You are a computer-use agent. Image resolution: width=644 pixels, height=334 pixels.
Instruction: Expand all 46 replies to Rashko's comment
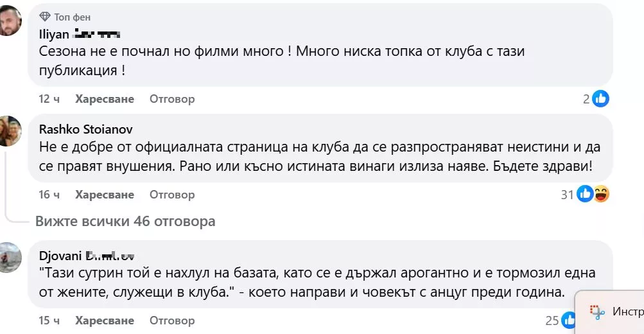pos(125,222)
